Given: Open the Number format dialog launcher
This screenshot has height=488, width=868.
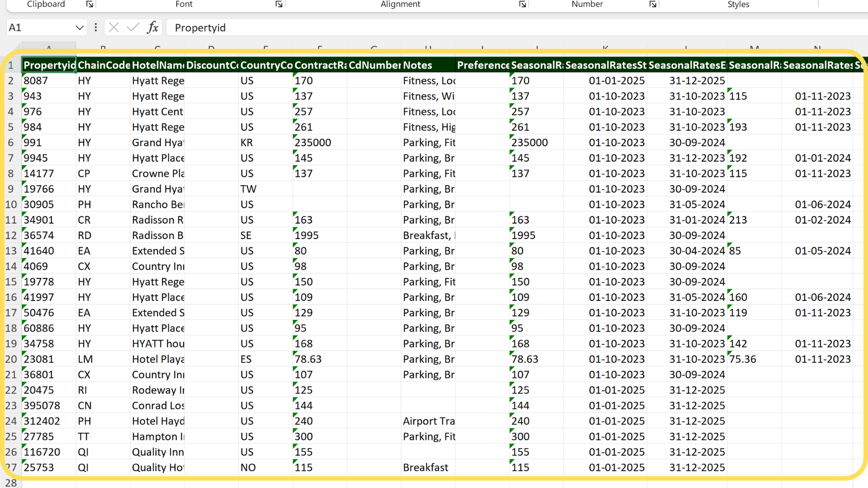Looking at the screenshot, I should tap(653, 4).
